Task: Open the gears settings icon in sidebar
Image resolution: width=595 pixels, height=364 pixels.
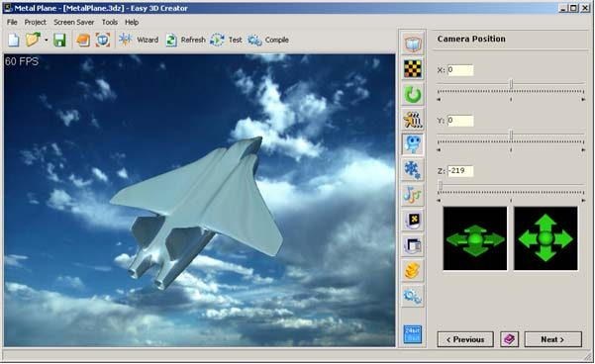Action: click(413, 296)
